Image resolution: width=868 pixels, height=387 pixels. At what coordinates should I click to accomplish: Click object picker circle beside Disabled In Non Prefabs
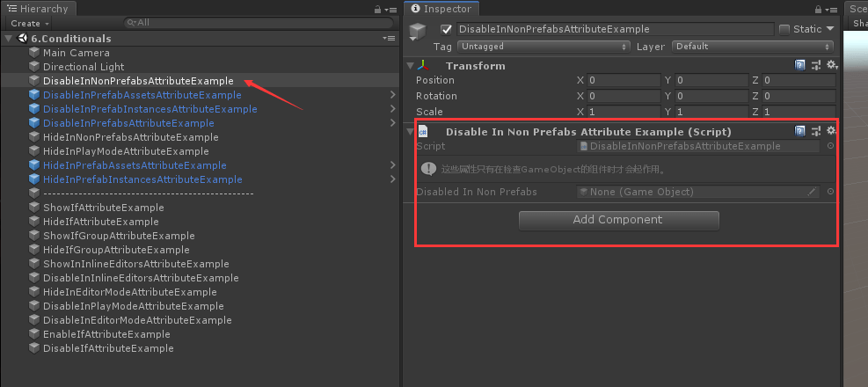pos(830,192)
